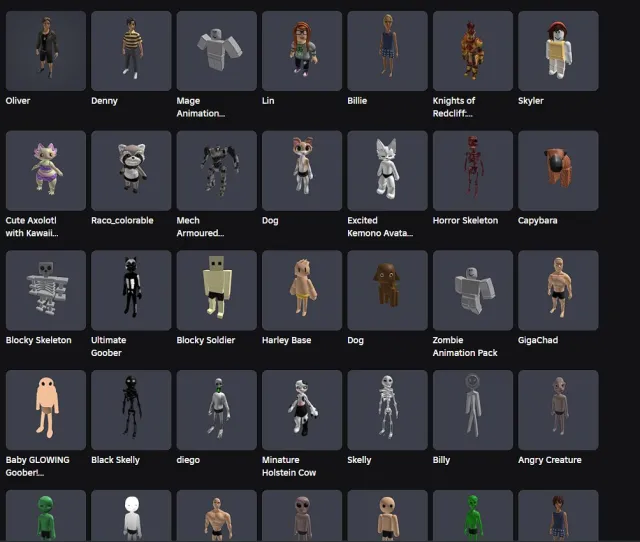The image size is (640, 542).
Task: Pick the Capybara avatar thumbnail
Action: (558, 171)
